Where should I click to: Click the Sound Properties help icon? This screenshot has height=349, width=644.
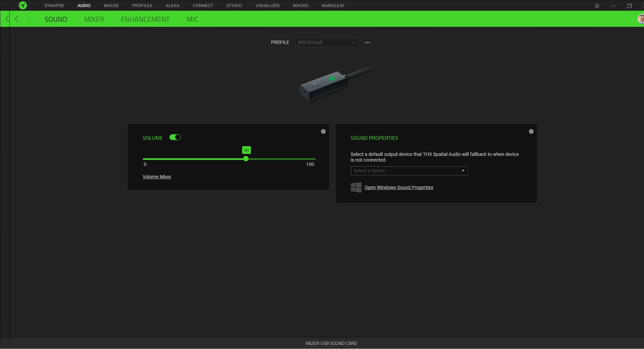531,131
